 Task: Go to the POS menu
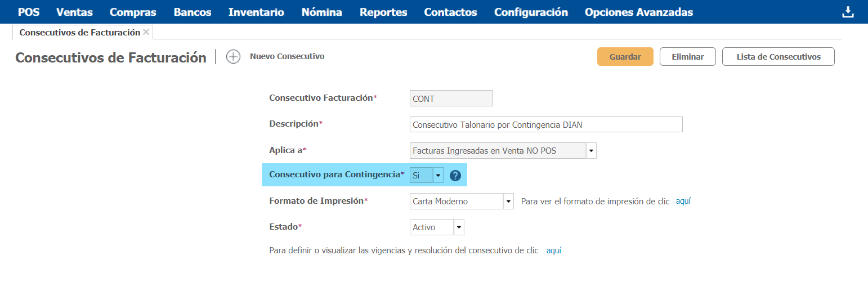29,12
